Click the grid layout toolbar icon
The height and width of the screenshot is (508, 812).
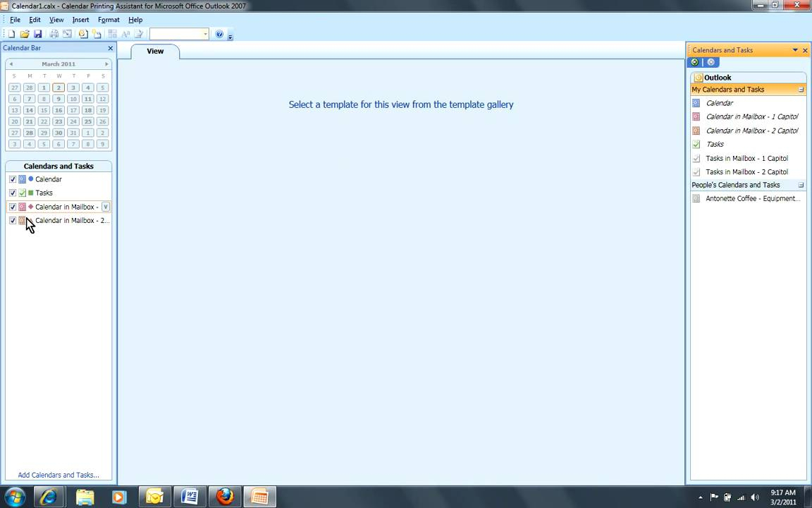[x=112, y=34]
